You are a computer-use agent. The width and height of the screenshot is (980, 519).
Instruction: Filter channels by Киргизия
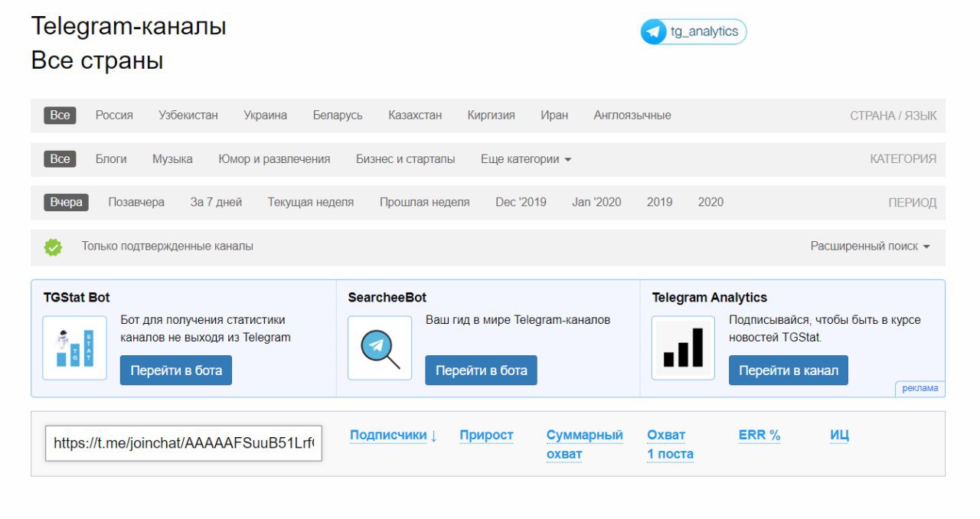492,116
